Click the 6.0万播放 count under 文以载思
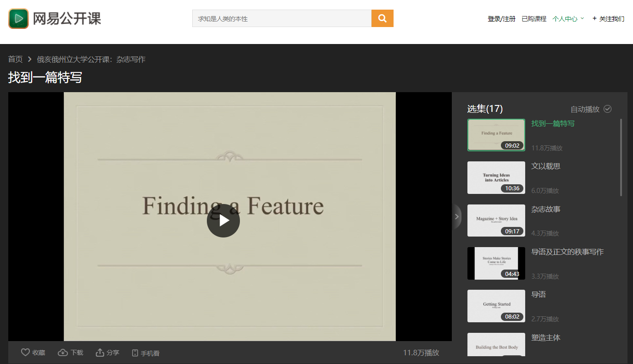633x364 pixels. (x=545, y=191)
